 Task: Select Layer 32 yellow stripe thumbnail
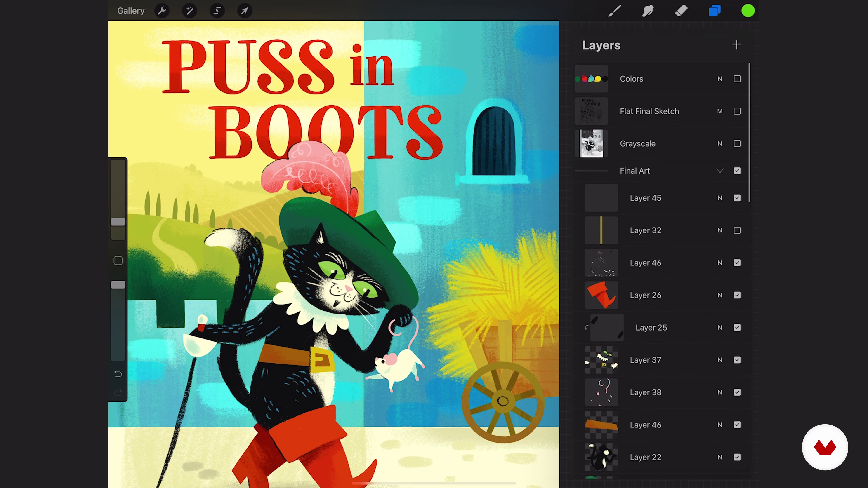601,230
